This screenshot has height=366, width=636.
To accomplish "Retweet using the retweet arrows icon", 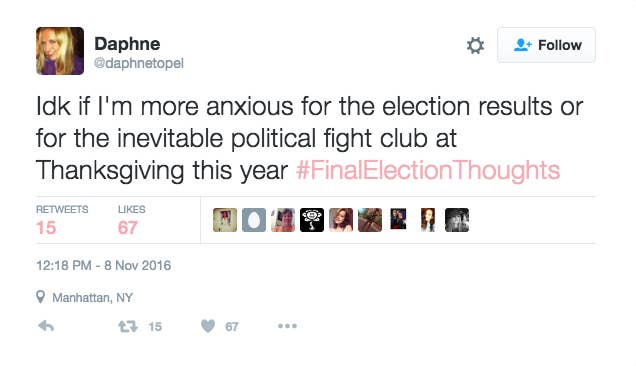I will [x=128, y=326].
